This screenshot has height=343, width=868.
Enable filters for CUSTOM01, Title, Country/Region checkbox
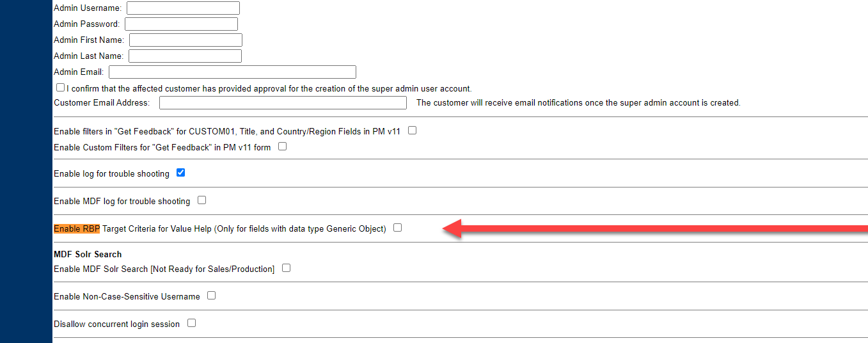[x=413, y=131]
